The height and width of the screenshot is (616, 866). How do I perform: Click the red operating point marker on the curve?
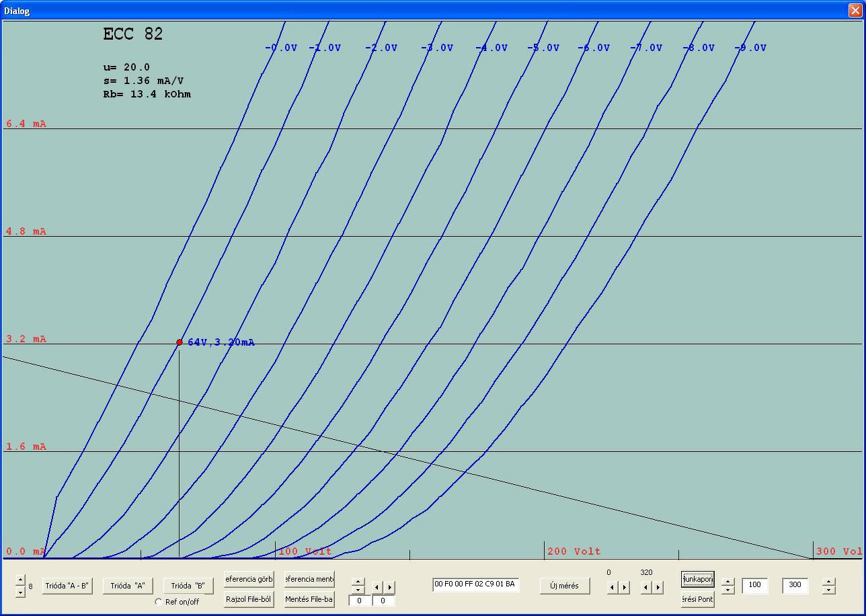click(x=180, y=342)
